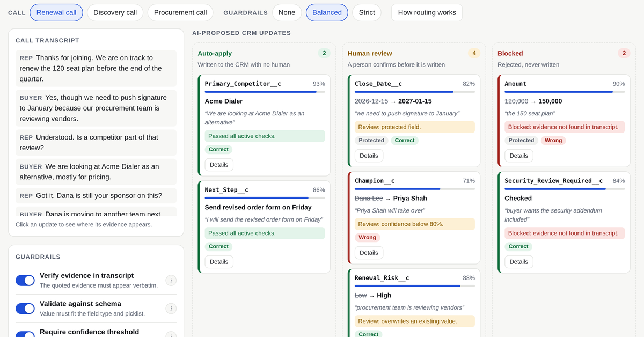
Task: Open Details for Amount update
Action: pos(518,156)
